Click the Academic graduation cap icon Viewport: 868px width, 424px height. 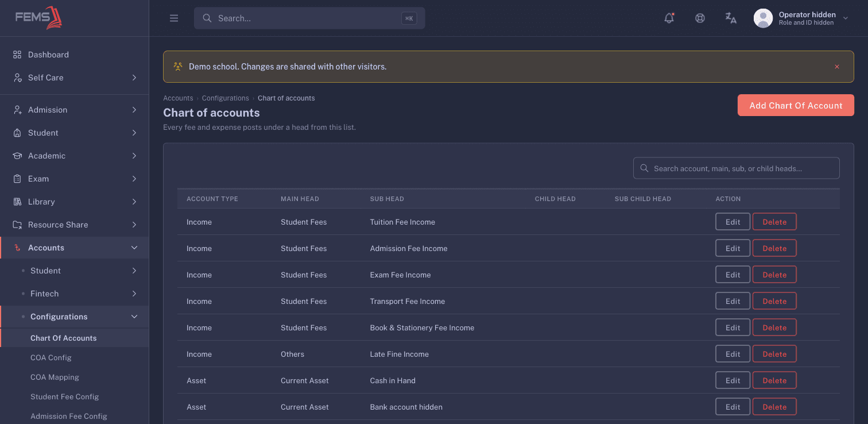[17, 156]
